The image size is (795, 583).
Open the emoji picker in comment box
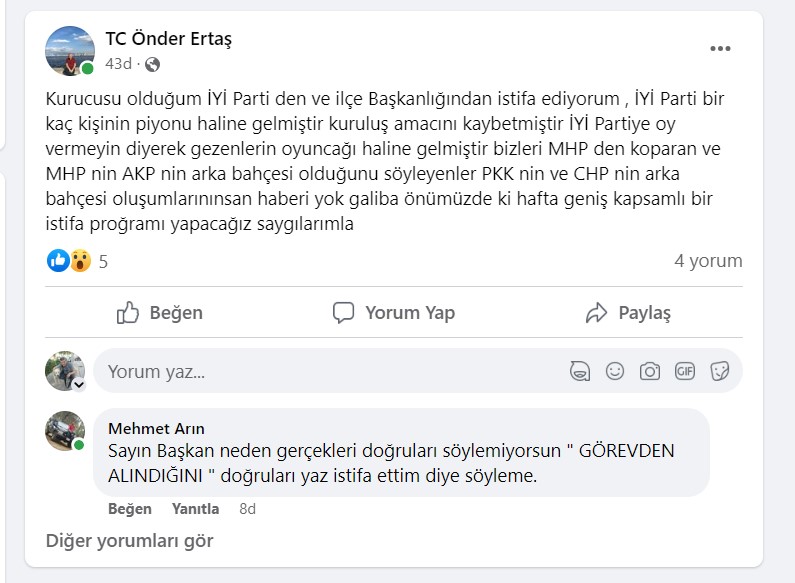pyautogui.click(x=615, y=372)
